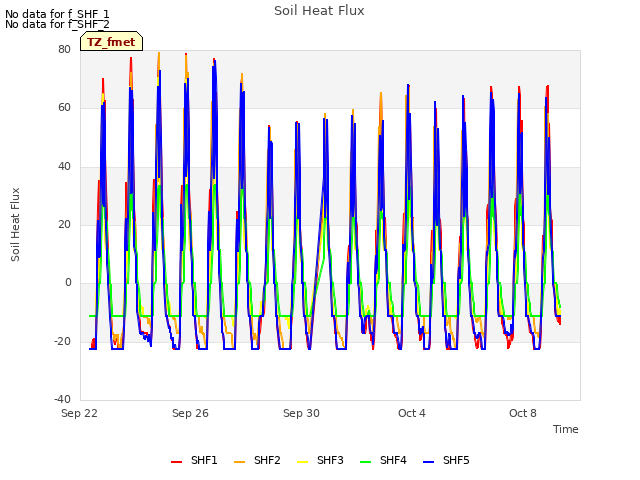Click the Sep 30 x-axis tick label
Image resolution: width=640 pixels, height=480 pixels.
[301, 413]
